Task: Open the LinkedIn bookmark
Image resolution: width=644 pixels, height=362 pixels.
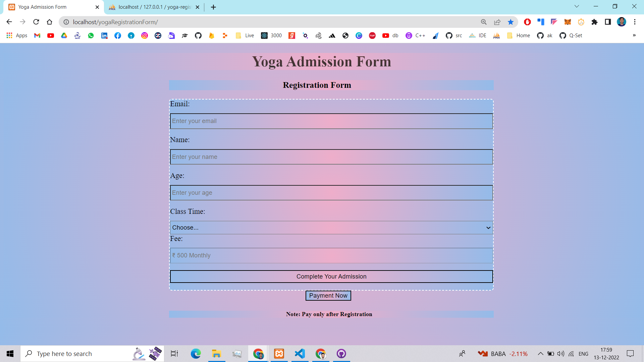Action: click(104, 35)
